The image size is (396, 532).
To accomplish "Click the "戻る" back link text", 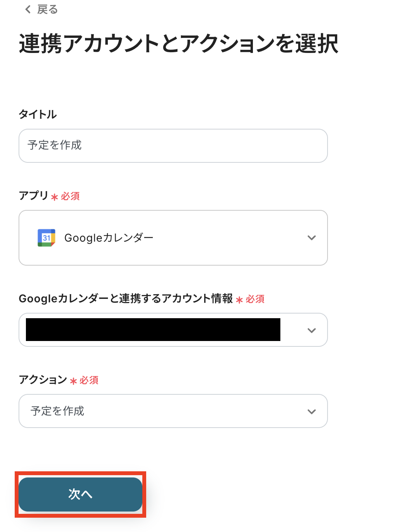I will click(47, 9).
